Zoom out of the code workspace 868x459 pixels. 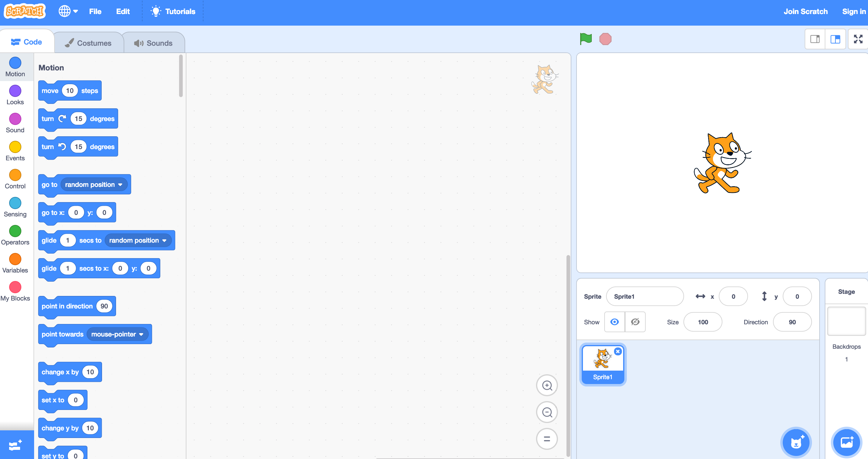pyautogui.click(x=547, y=412)
